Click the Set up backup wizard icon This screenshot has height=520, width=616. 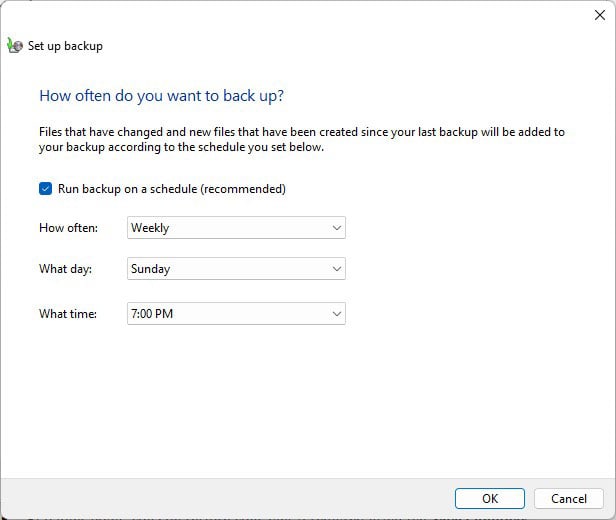click(15, 46)
